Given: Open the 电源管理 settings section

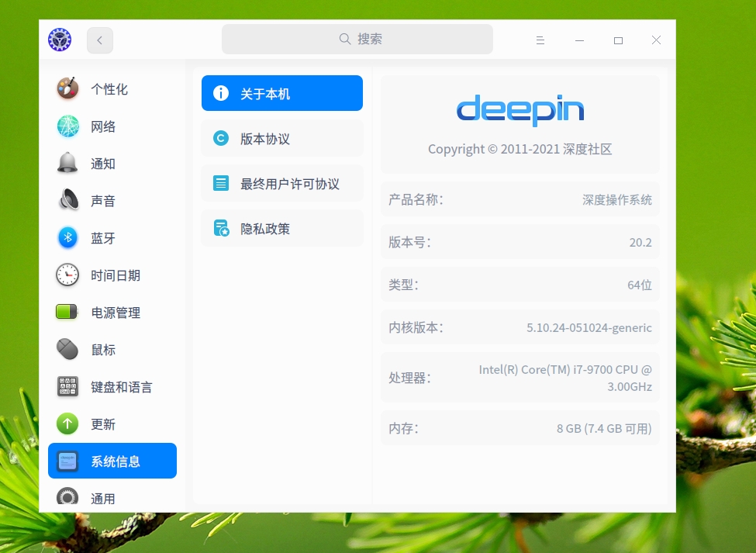Looking at the screenshot, I should pos(112,313).
